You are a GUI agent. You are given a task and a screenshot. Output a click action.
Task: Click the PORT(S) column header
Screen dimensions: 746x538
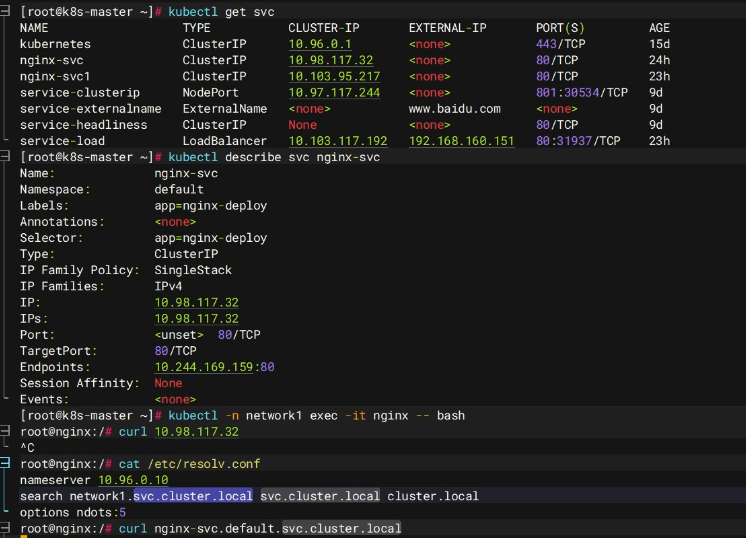point(560,28)
